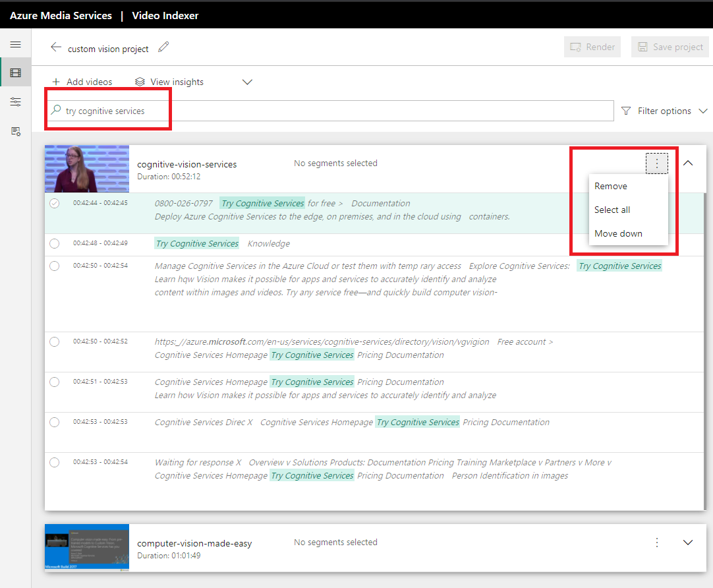Click the Video Indexer header title
Image resolution: width=713 pixels, height=588 pixels.
(165, 15)
